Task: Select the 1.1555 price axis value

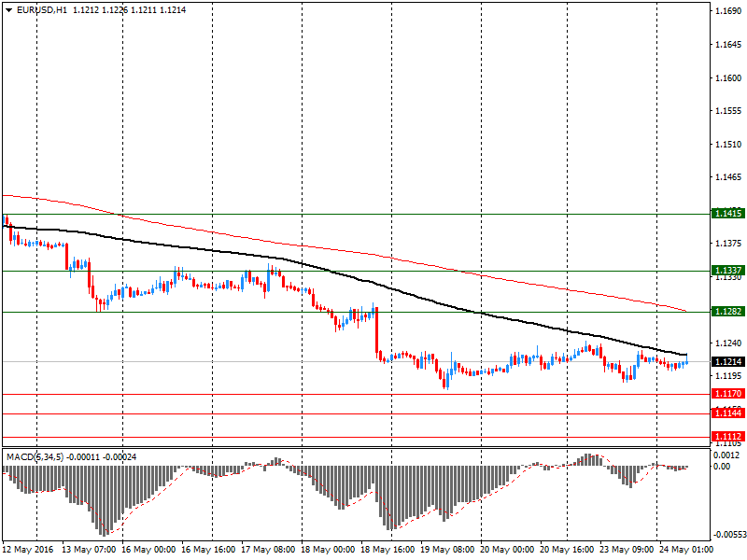Action: pyautogui.click(x=728, y=111)
